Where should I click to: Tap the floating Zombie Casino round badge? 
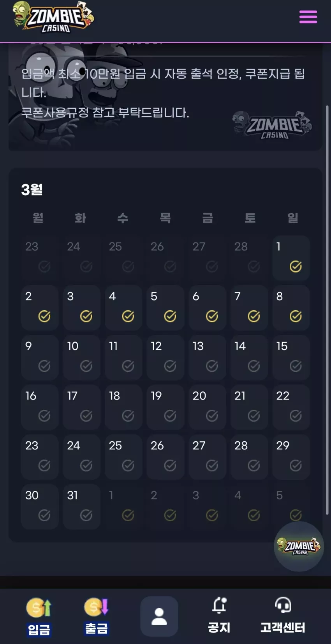tap(299, 546)
